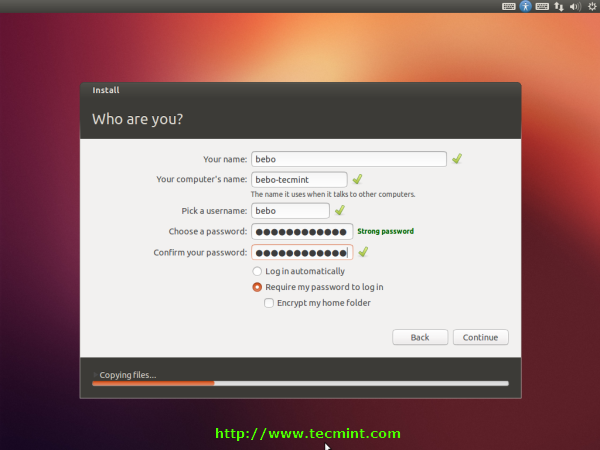Viewport: 600px width, 450px height.
Task: Click the Your name input field
Action: point(349,159)
